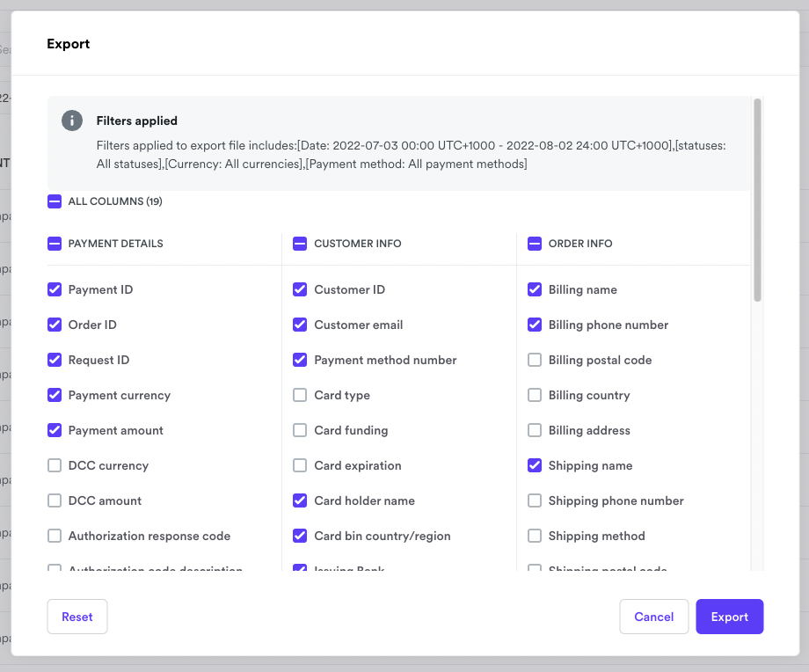Check the Authorization response code box
This screenshot has height=672, width=809.
(x=55, y=536)
